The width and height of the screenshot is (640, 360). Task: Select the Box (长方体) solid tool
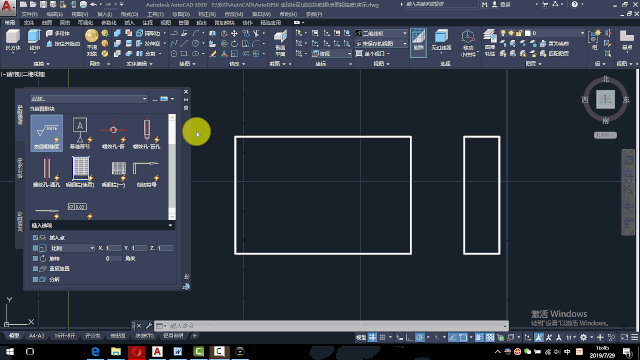click(x=13, y=40)
